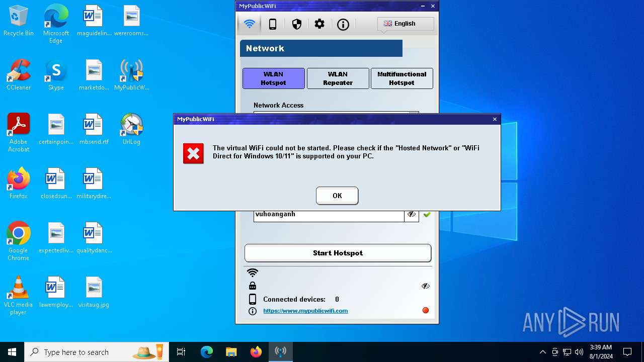Open the Adobe Acrobat desktop shortcut
644x362 pixels.
point(19,132)
